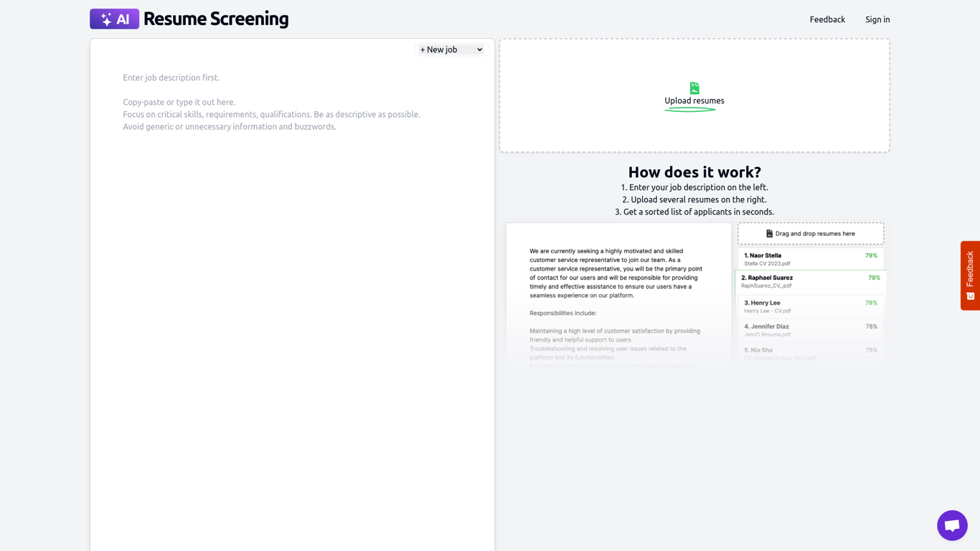Click the New job dropdown arrow
This screenshot has height=551, width=980.
pyautogui.click(x=480, y=50)
